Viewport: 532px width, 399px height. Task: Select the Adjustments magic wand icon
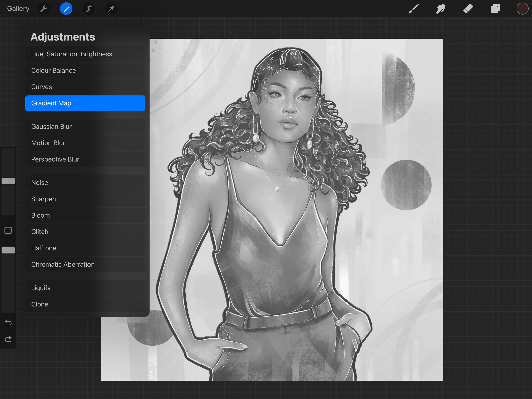pyautogui.click(x=66, y=9)
